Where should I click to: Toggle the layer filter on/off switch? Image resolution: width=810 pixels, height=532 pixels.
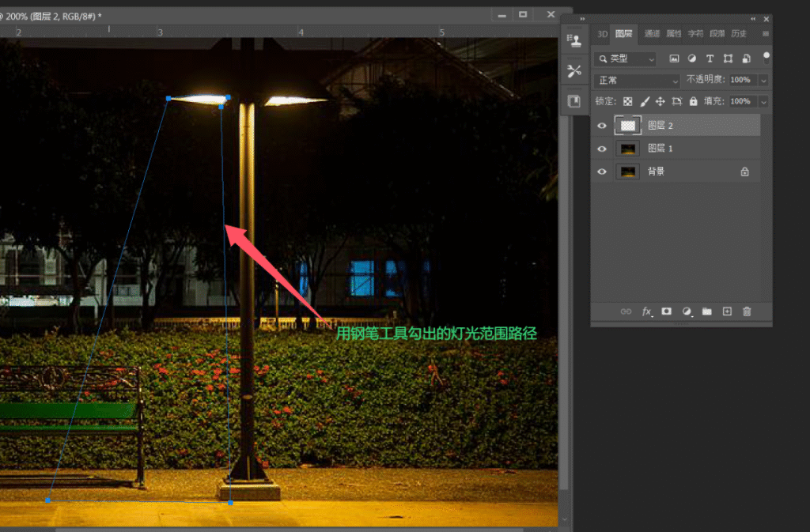[x=766, y=58]
